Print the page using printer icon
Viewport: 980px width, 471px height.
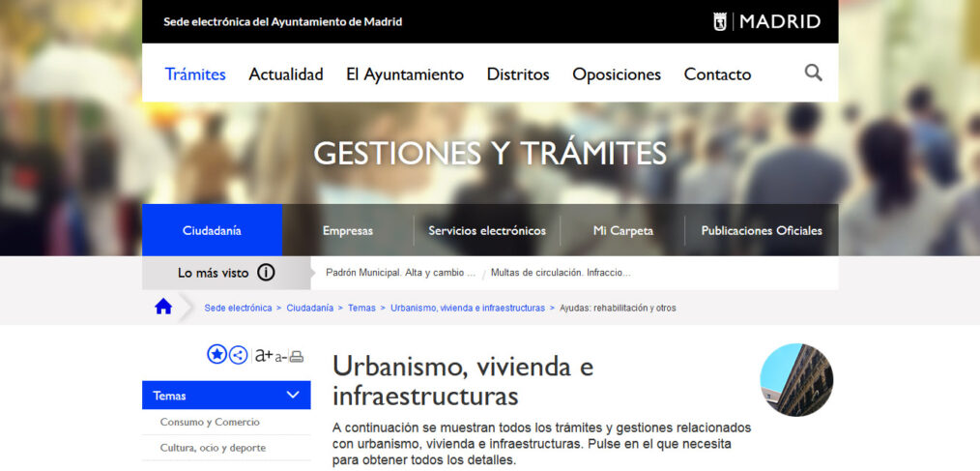[297, 356]
